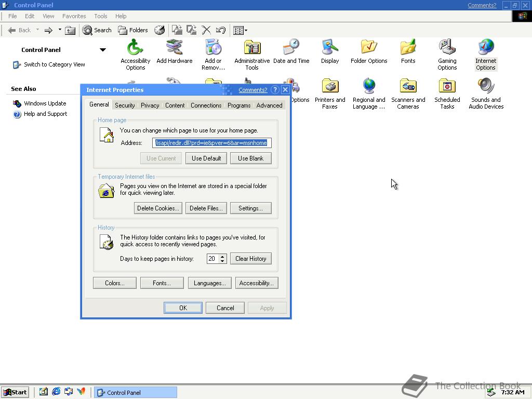Click the home page Address field
532x399 pixels.
(212, 143)
